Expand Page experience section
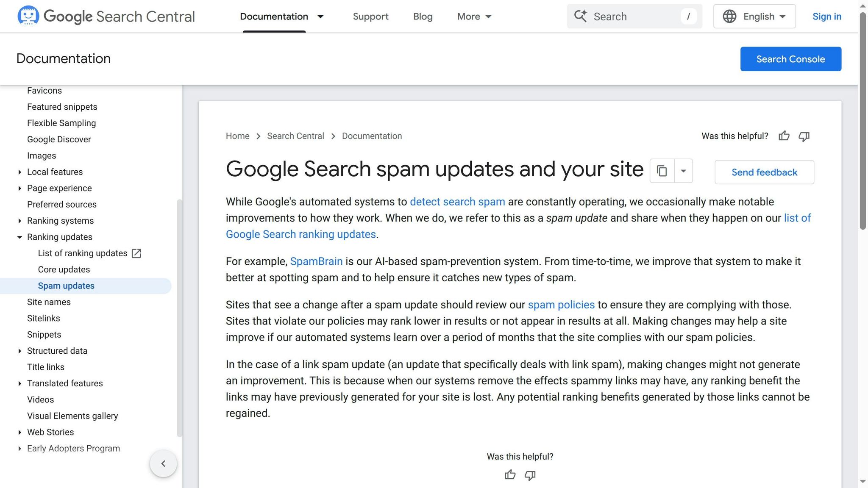The width and height of the screenshot is (868, 488). pyautogui.click(x=19, y=188)
